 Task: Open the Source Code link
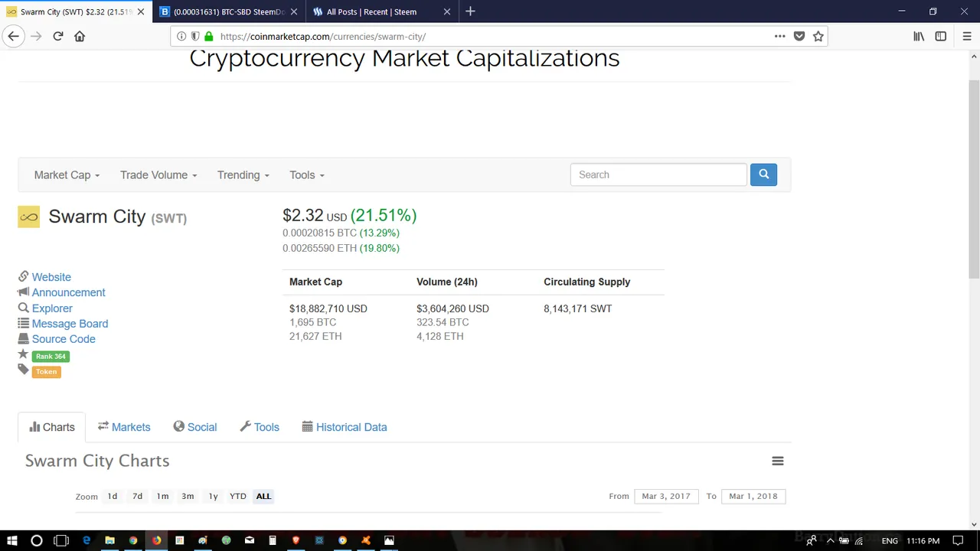tap(64, 339)
